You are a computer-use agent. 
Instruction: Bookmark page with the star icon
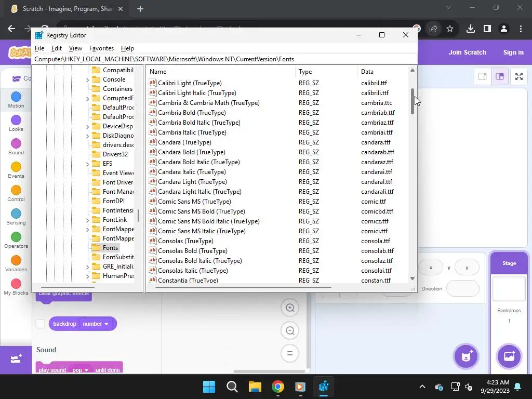tap(450, 29)
